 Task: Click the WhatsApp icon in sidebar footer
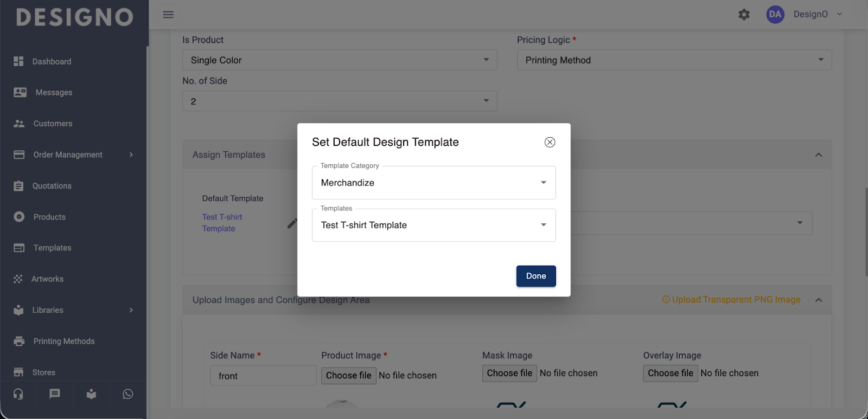(x=127, y=394)
